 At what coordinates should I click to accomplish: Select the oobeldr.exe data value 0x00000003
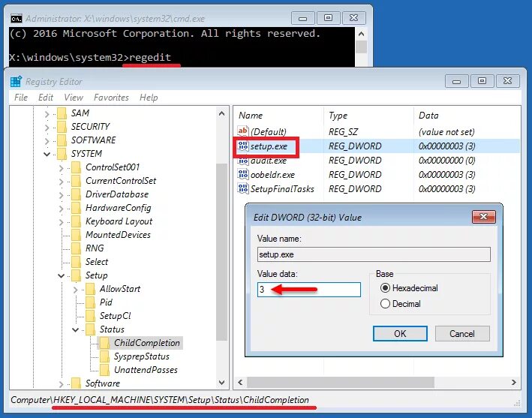(x=446, y=175)
